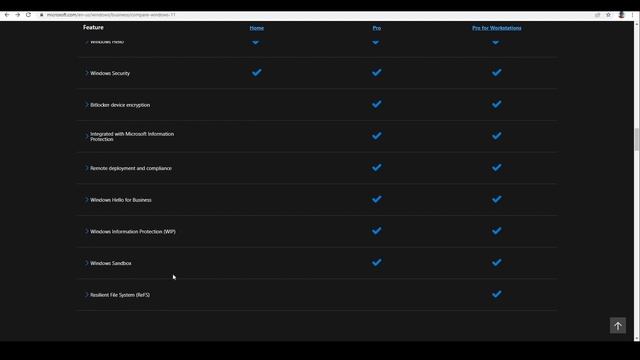Image resolution: width=640 pixels, height=360 pixels.
Task: Click the padlock site info icon
Action: point(41,15)
